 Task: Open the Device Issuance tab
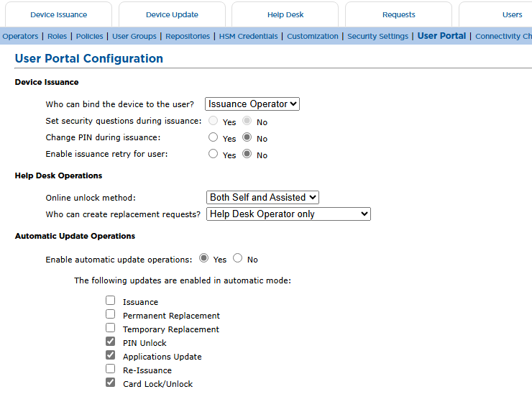(58, 14)
